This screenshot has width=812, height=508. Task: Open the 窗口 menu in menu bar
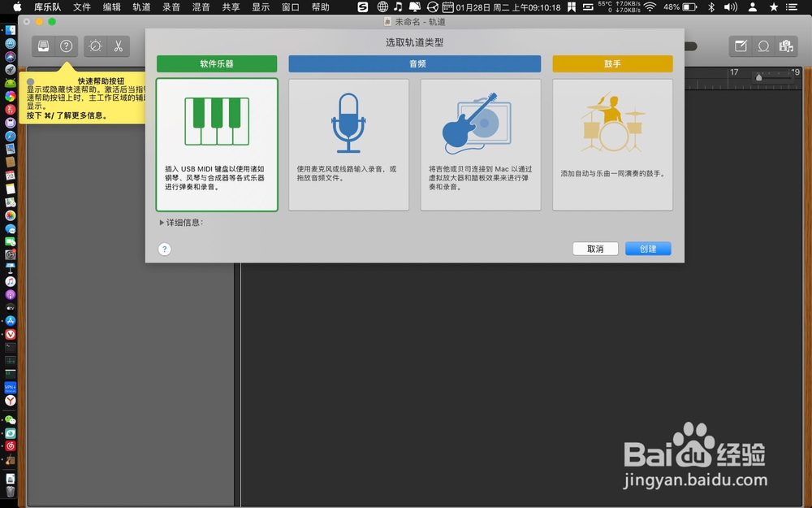click(291, 7)
